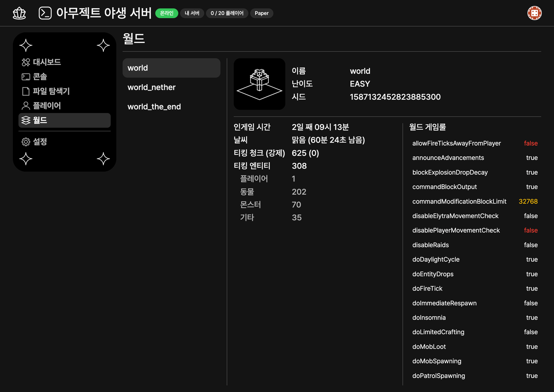This screenshot has width=554, height=392.
Task: Open the user avatar at top right
Action: click(534, 13)
